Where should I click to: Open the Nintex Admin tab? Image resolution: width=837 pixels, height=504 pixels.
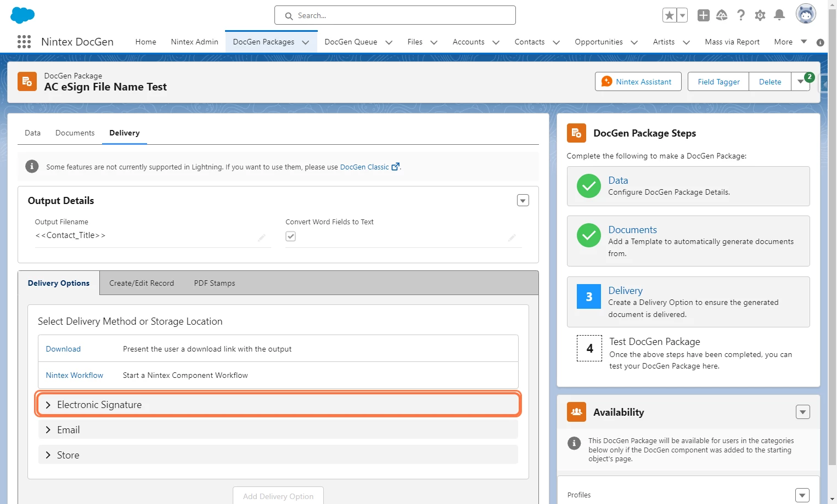[x=194, y=42]
